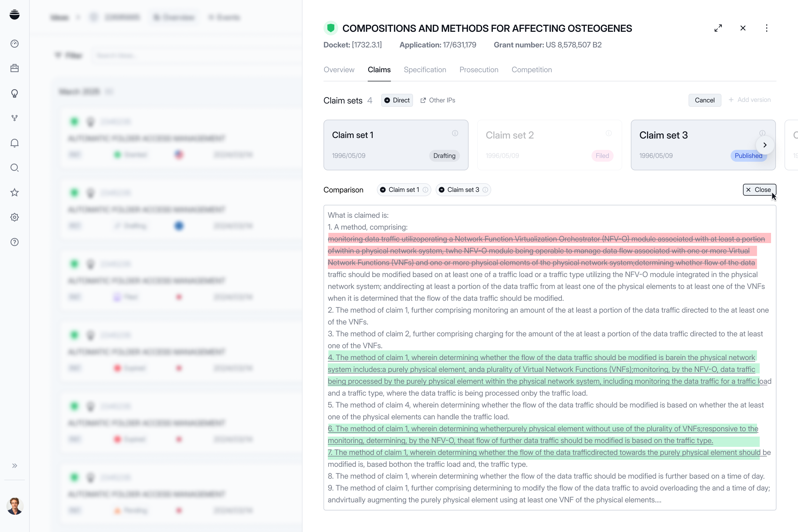Open the three-dot more options menu
798x532 pixels.
point(766,28)
